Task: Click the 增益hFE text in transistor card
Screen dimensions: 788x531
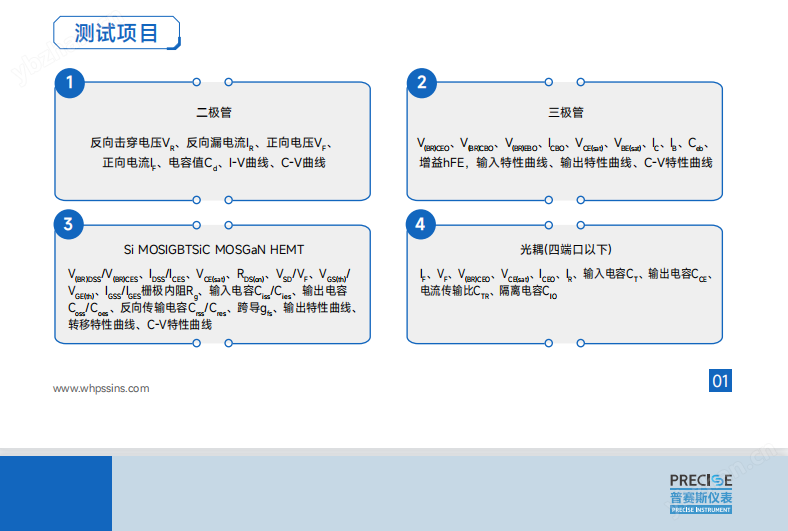Action: [443, 162]
